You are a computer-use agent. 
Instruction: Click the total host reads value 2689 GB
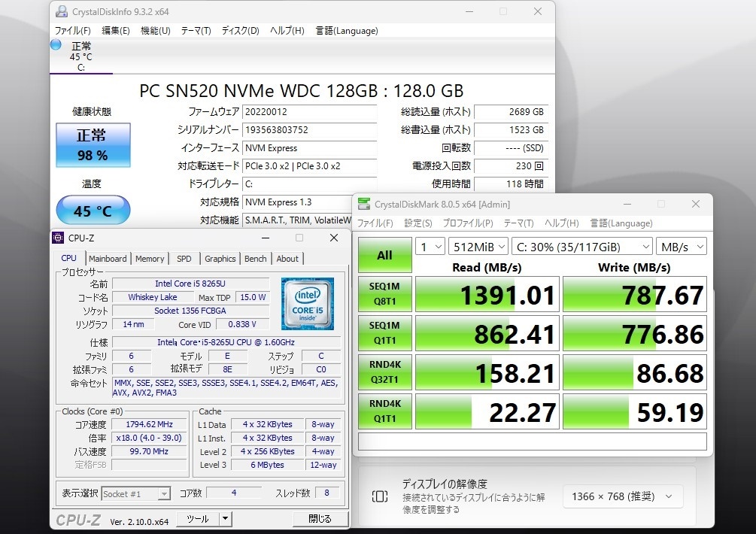click(x=511, y=112)
